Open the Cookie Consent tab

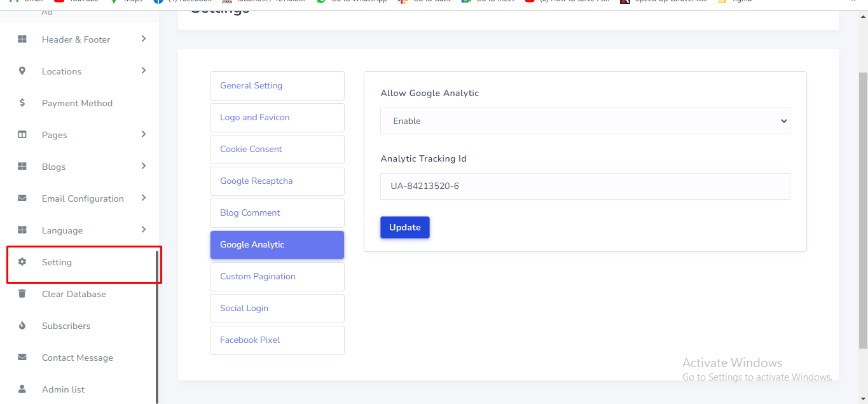tap(277, 150)
